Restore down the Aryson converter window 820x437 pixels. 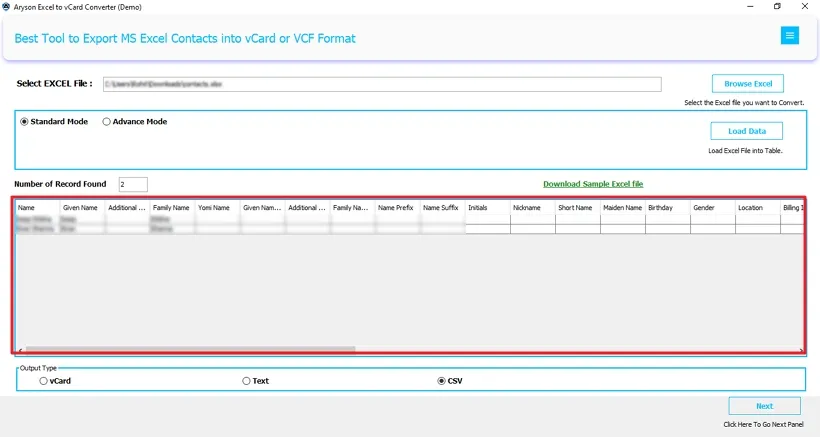point(777,6)
